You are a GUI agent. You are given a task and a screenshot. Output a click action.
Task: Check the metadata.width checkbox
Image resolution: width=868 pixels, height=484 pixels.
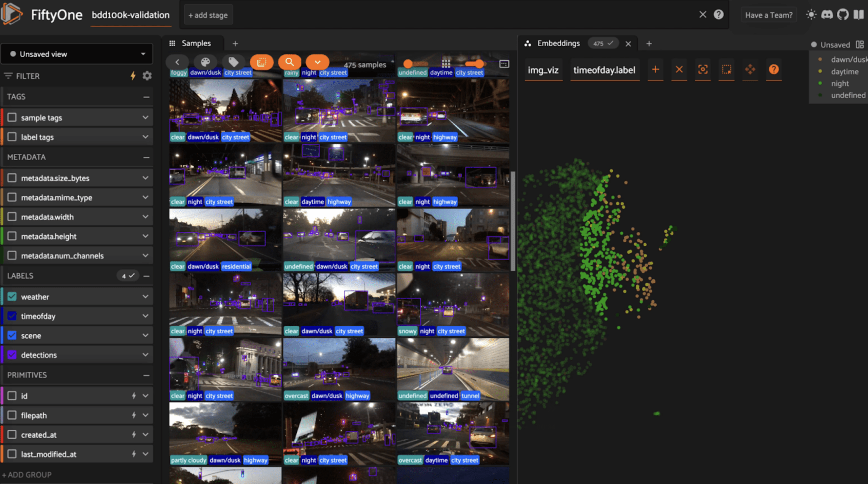12,216
